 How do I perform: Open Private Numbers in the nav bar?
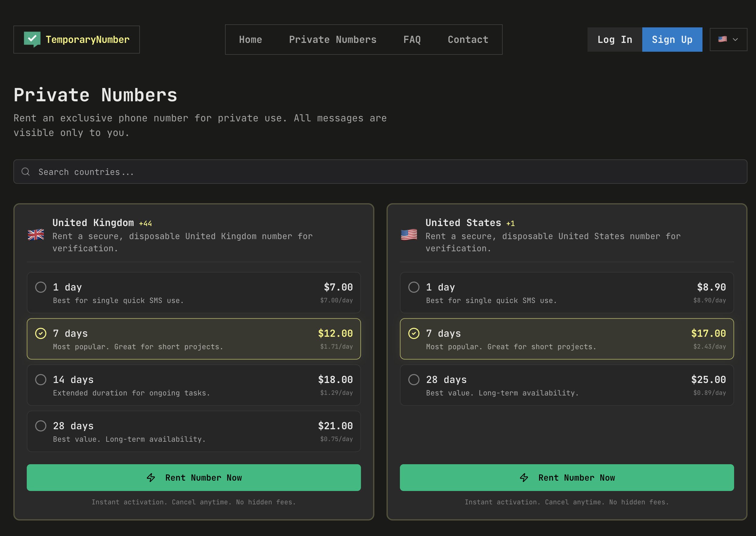pos(332,40)
